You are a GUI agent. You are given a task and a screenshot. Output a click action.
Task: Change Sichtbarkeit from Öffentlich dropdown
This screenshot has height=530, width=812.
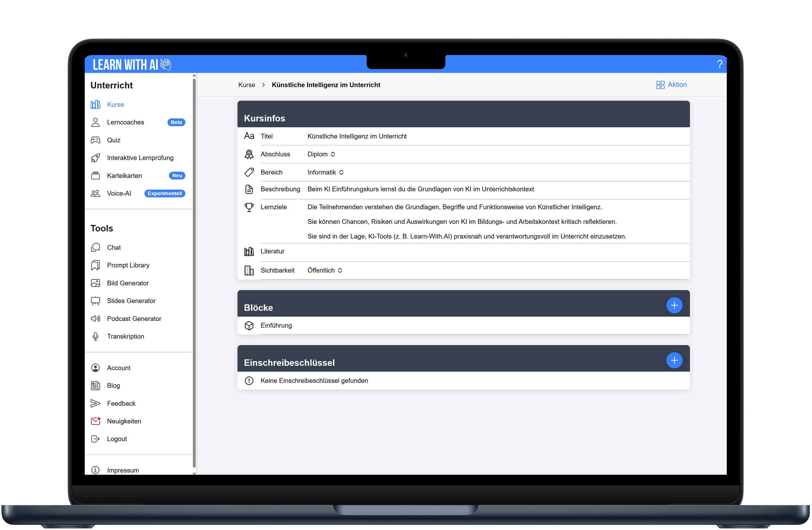point(325,271)
